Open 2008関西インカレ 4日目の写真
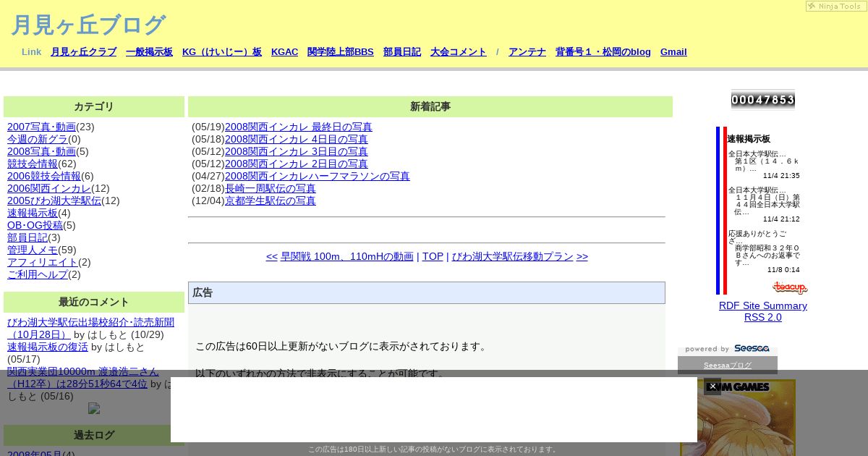 point(297,139)
